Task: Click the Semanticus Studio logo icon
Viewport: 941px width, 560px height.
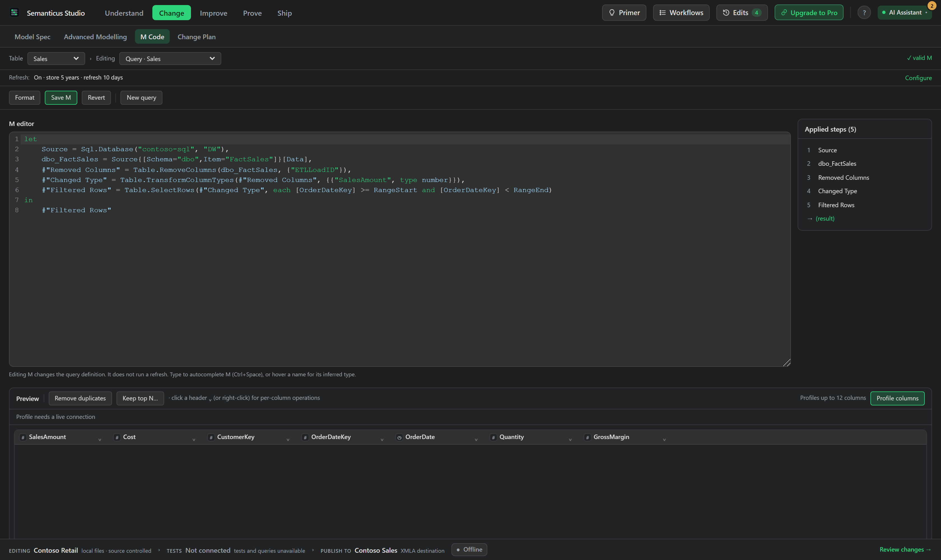Action: (x=14, y=12)
